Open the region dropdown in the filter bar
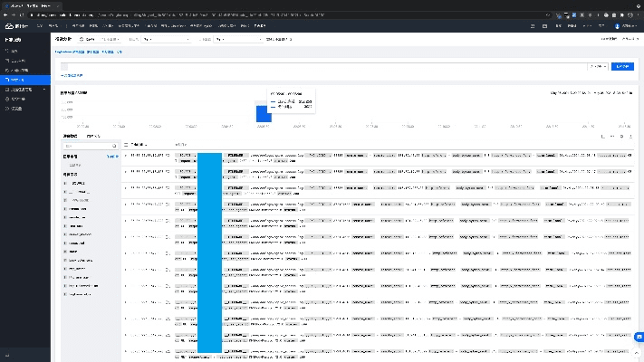This screenshot has height=362, width=644. (x=100, y=40)
